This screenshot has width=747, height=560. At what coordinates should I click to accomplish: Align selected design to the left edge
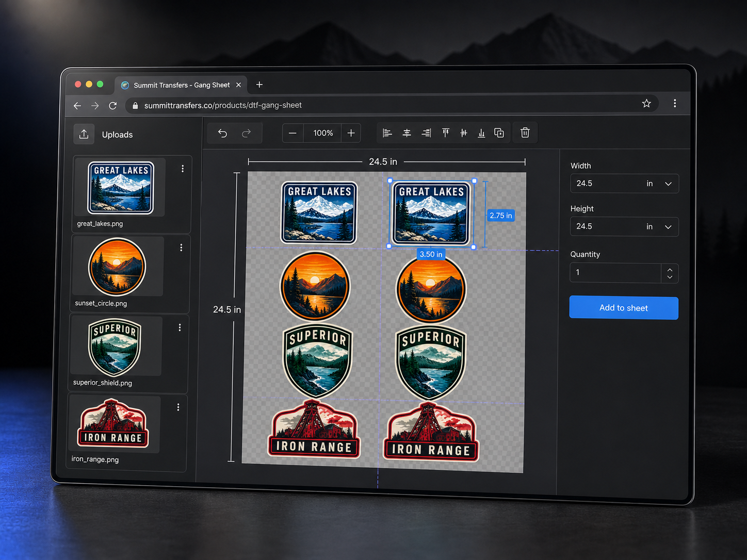coord(387,133)
